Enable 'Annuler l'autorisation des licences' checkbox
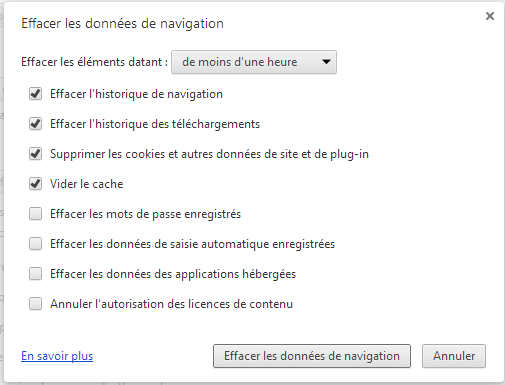Screen dimensions: 505x385 click(x=35, y=304)
